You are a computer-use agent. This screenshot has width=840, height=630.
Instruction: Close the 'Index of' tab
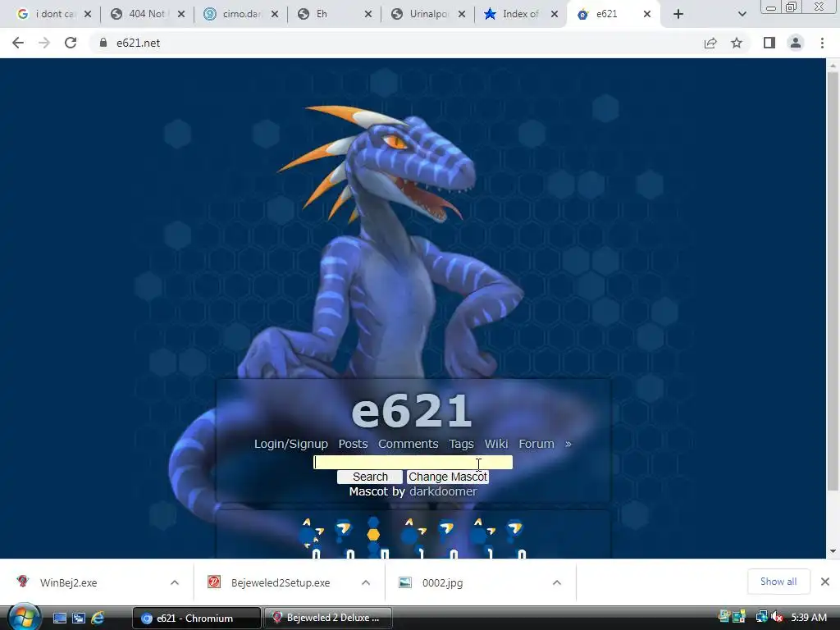[555, 14]
